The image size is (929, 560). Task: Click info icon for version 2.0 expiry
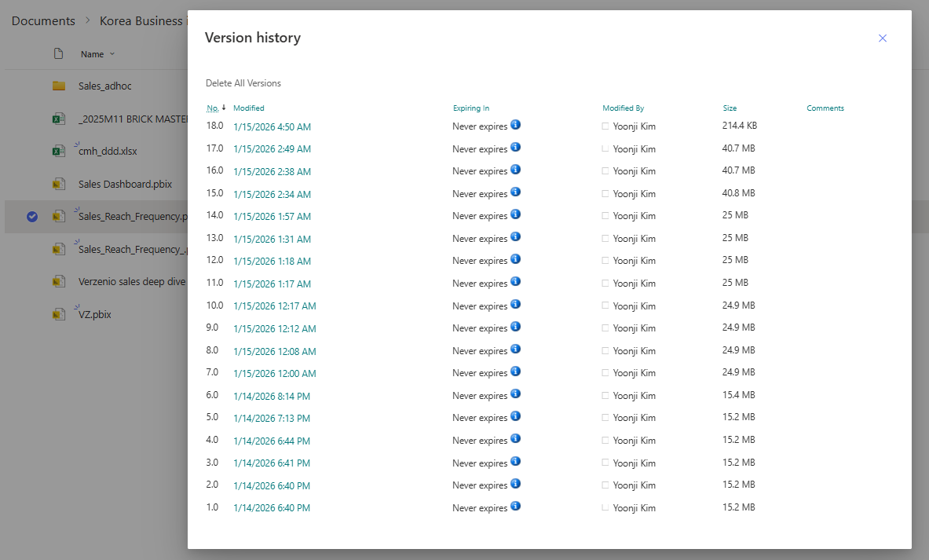tap(515, 484)
